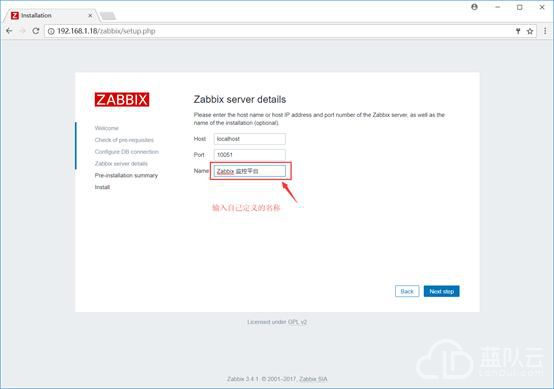The width and height of the screenshot is (554, 389).
Task: Click the red ZABBIX logo
Action: pyautogui.click(x=122, y=99)
